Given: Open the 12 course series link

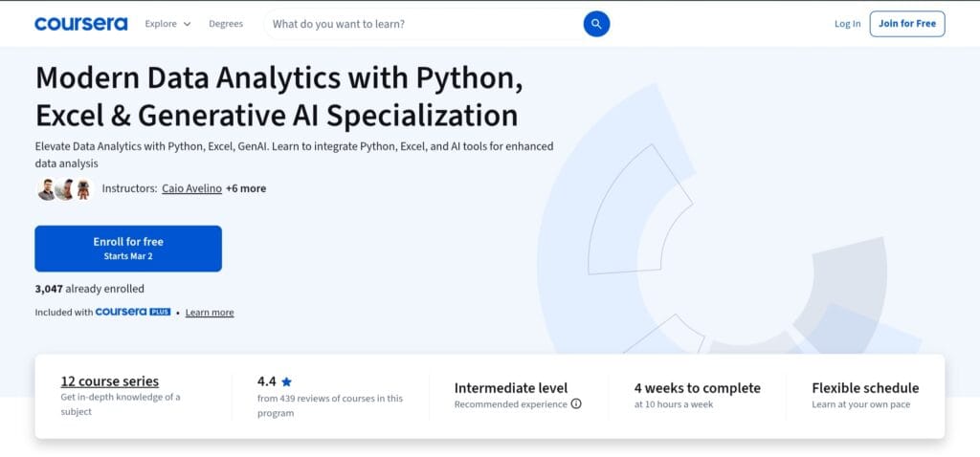Looking at the screenshot, I should 110,381.
